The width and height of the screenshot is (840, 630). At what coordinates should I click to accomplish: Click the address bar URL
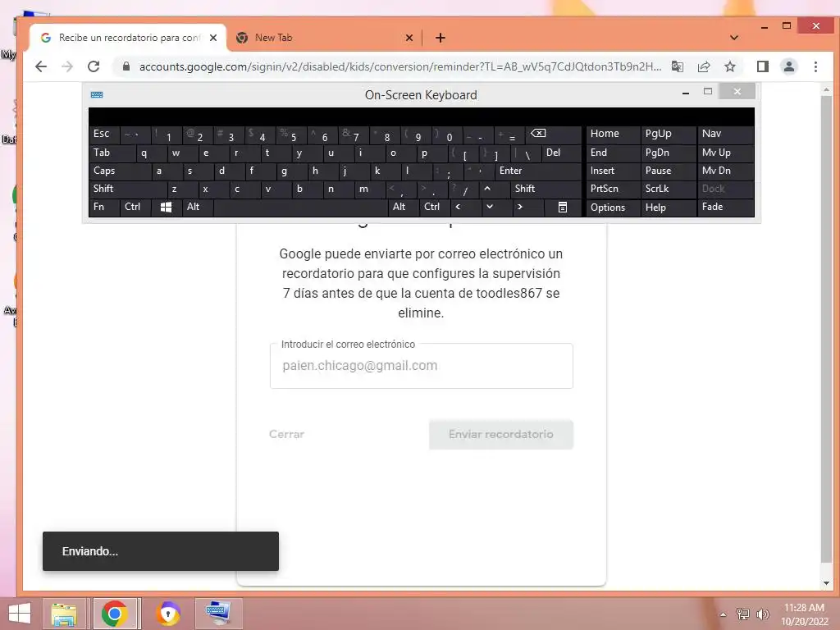[400, 66]
